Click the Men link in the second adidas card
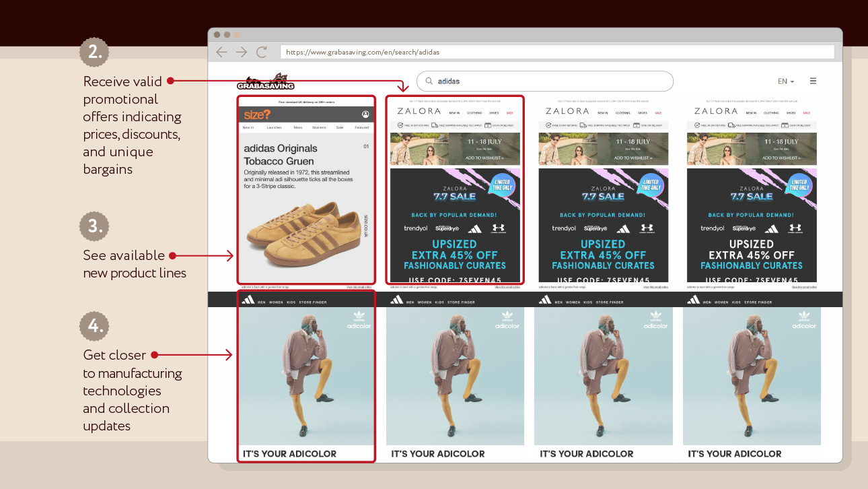The width and height of the screenshot is (868, 489). (x=410, y=302)
